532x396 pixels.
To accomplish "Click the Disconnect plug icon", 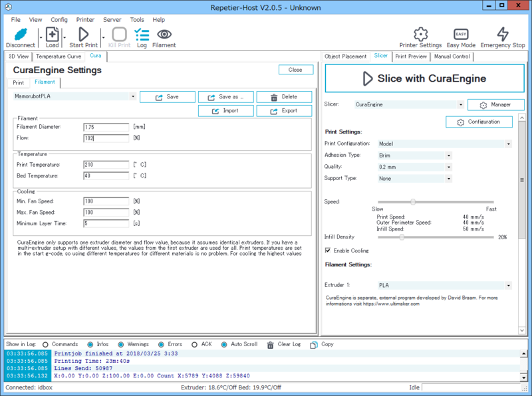I will [x=21, y=35].
